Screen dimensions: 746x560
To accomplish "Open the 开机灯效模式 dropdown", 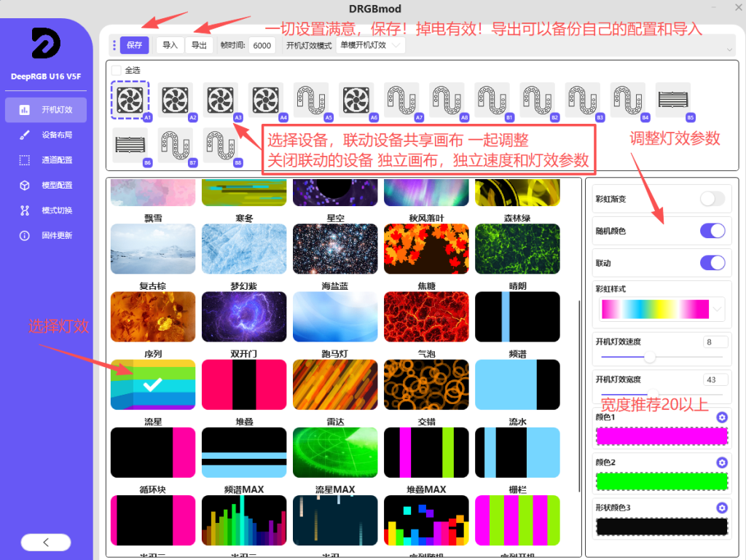I will 371,45.
